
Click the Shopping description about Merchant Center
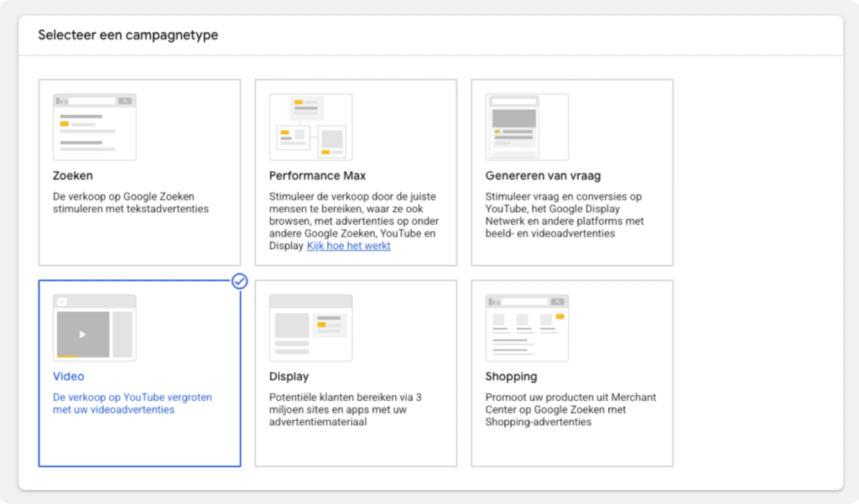(x=570, y=409)
